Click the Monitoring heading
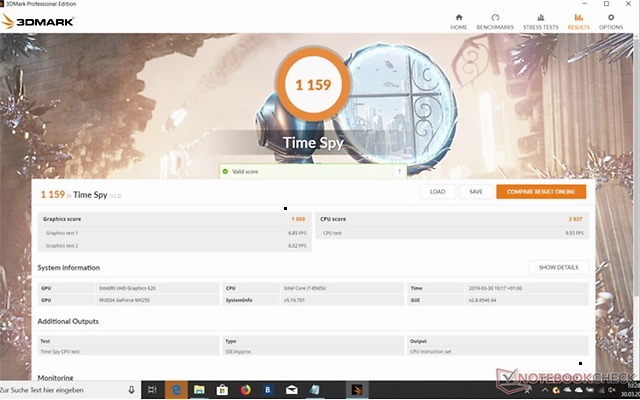Viewport: 640px width, 400px height. pyautogui.click(x=55, y=378)
